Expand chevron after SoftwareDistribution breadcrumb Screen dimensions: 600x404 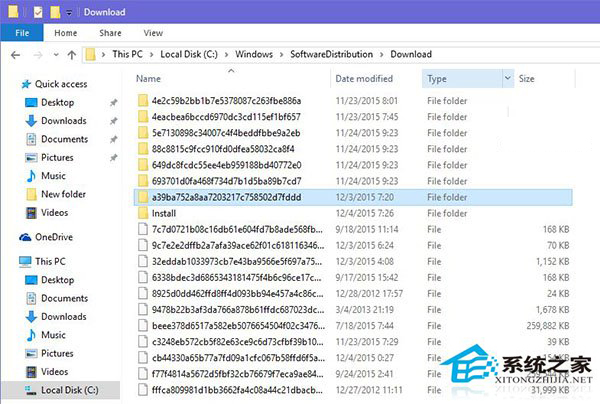[382, 55]
